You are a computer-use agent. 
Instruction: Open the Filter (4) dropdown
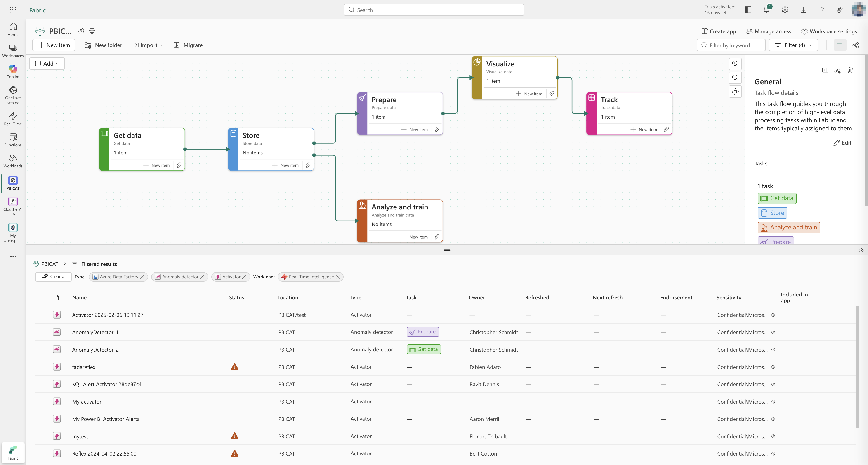[793, 45]
